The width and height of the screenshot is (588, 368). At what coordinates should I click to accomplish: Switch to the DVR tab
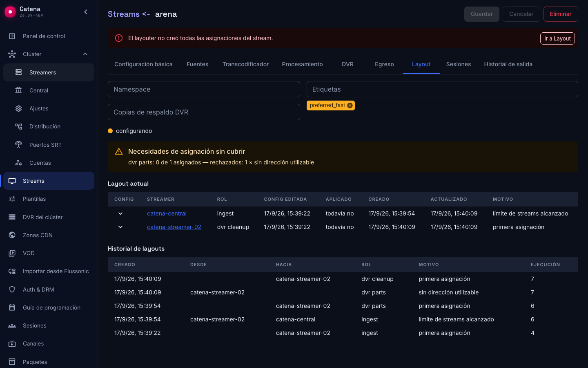pyautogui.click(x=347, y=64)
